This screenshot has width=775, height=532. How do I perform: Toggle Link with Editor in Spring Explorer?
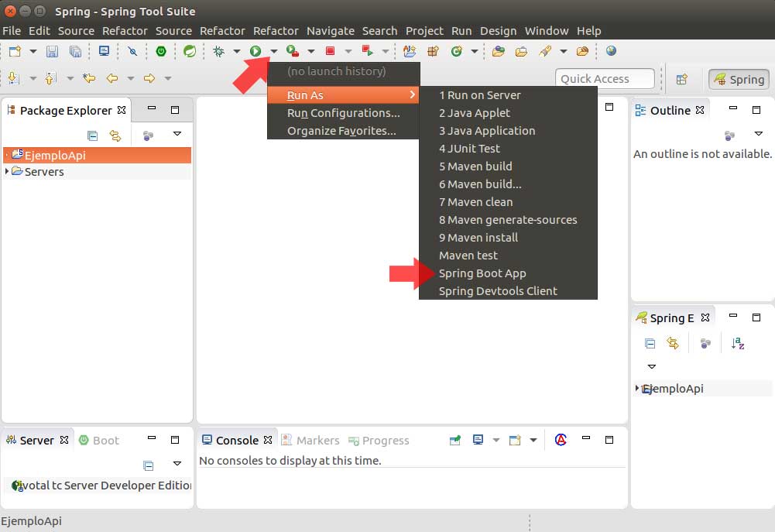[673, 343]
